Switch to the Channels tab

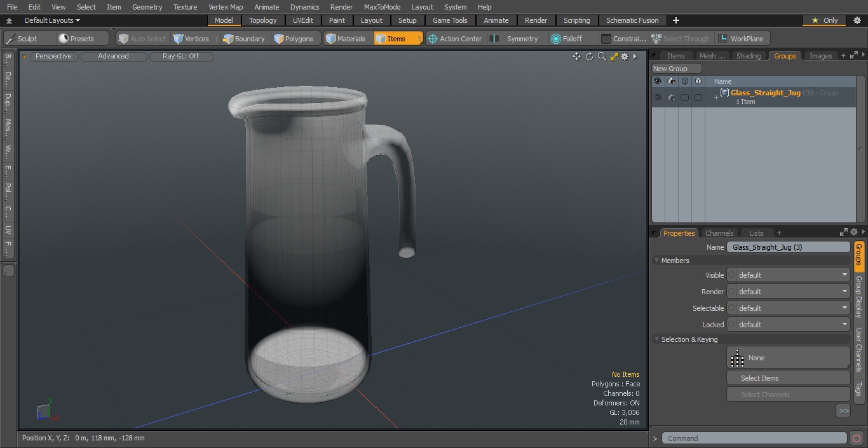(x=719, y=233)
